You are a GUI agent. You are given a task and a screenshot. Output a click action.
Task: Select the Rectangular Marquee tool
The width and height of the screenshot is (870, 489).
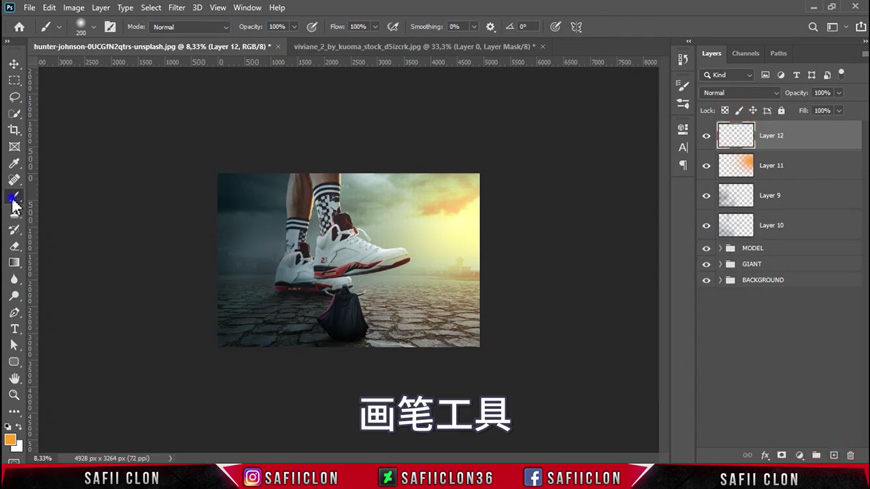click(14, 80)
